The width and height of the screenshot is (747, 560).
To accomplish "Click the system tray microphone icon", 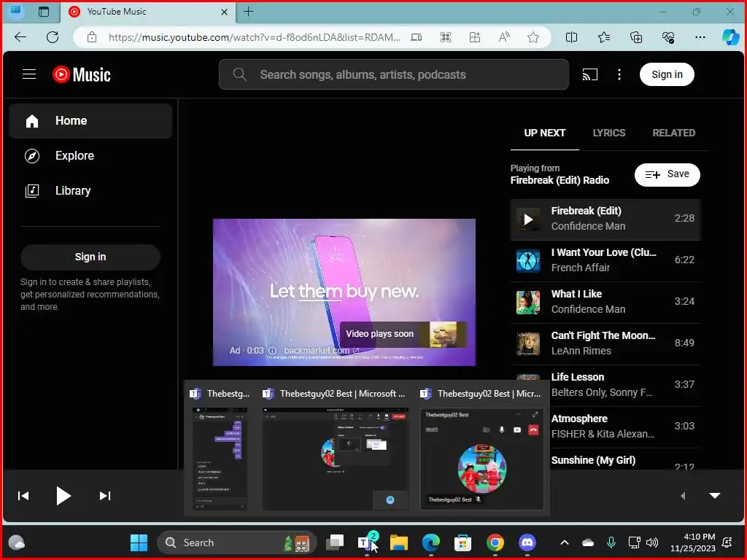I will coord(611,542).
